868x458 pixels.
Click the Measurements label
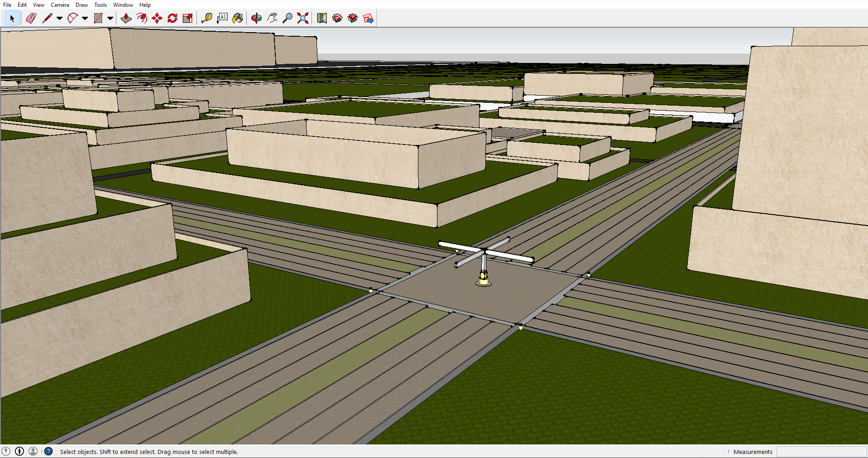pos(753,452)
